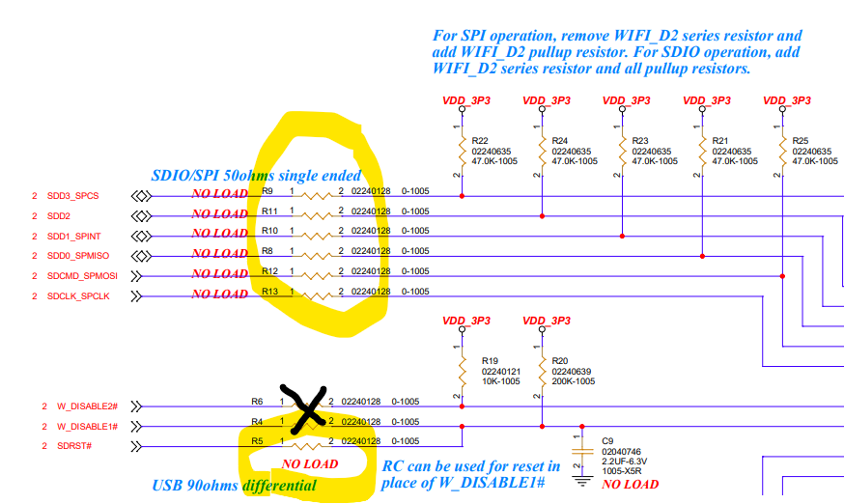
Task: Select the C9 capacitor symbol
Action: (581, 450)
